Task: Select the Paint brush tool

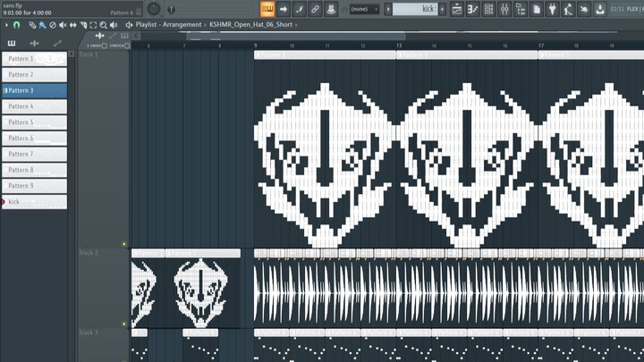Action: point(42,25)
